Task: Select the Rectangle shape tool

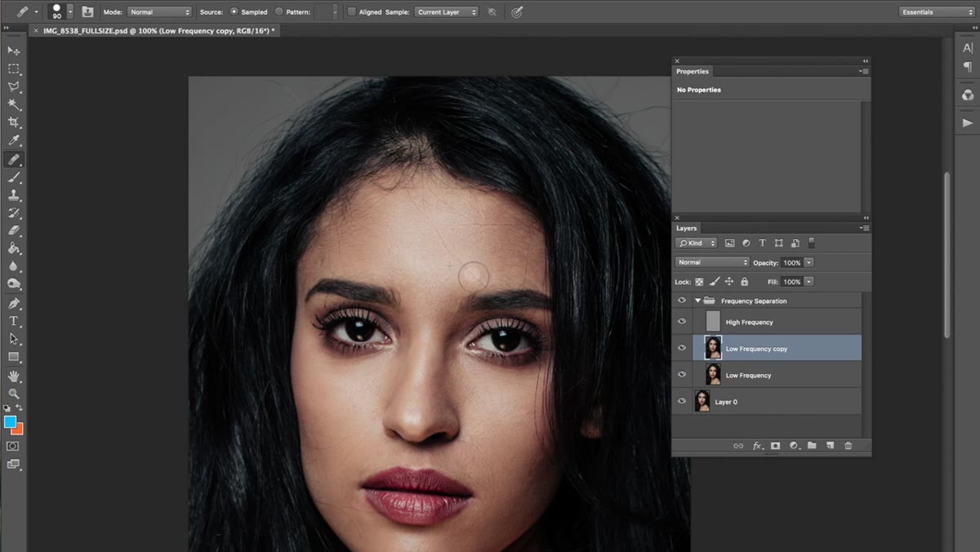Action: 14,357
